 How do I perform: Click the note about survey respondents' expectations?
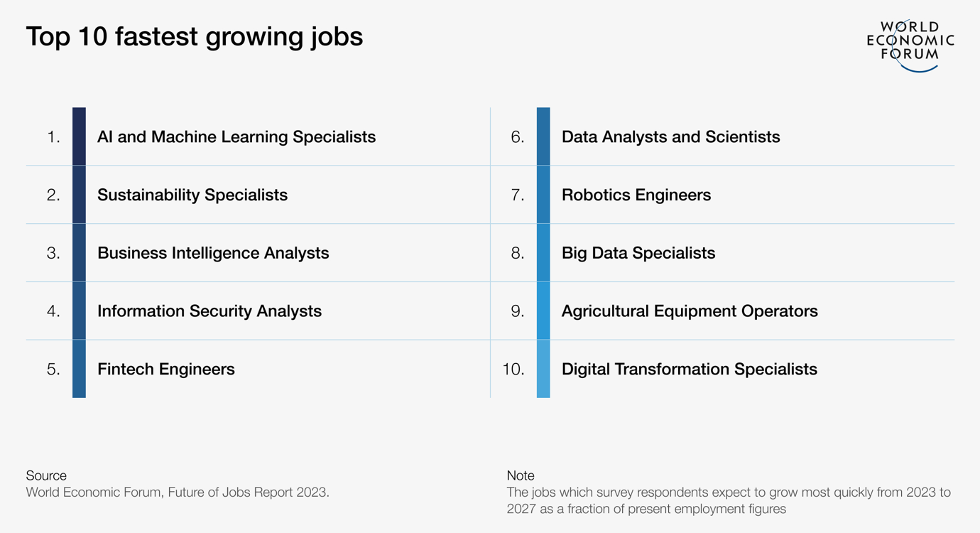[x=729, y=500]
